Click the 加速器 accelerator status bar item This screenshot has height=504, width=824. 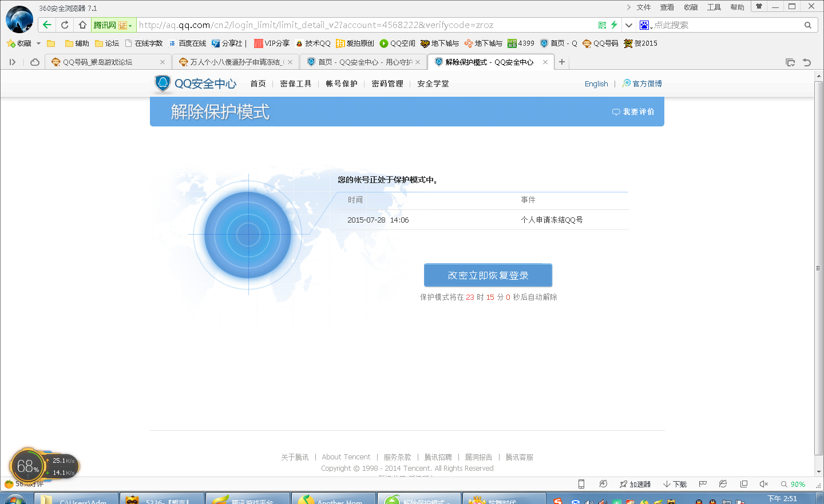click(635, 484)
